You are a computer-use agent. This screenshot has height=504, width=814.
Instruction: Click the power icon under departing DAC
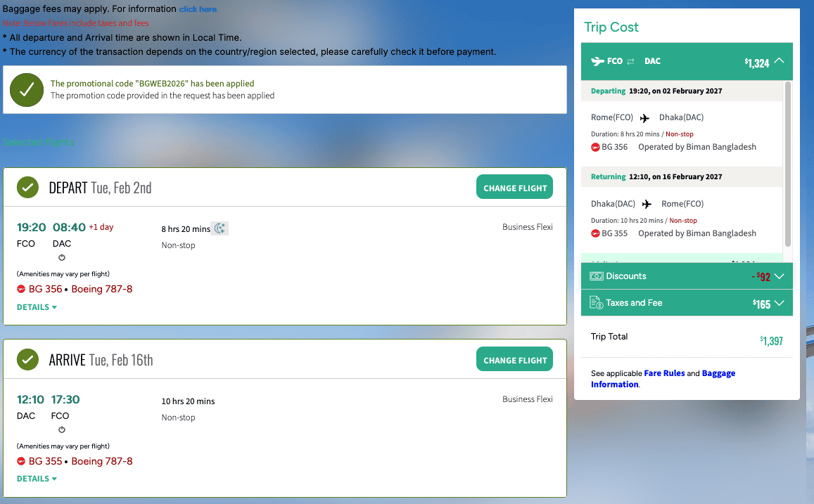pyautogui.click(x=62, y=257)
